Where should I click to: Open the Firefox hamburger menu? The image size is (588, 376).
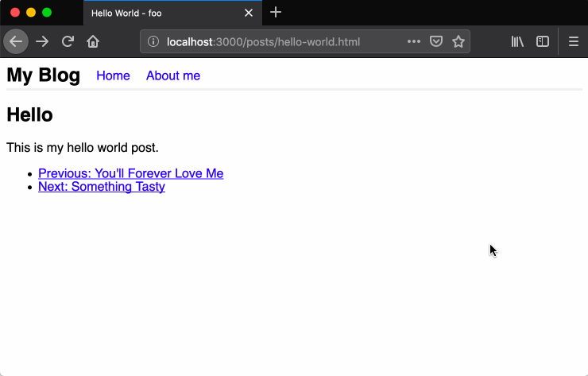coord(573,41)
